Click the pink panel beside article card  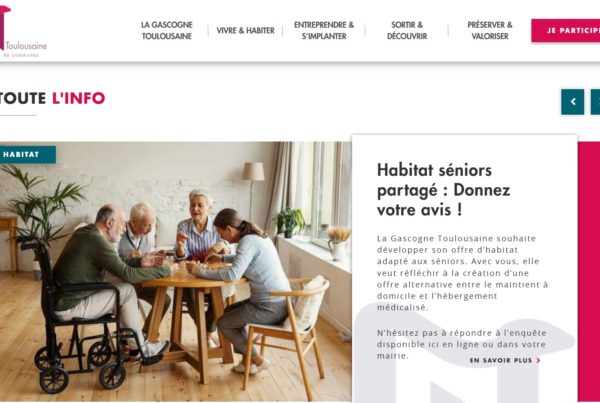coord(589,271)
